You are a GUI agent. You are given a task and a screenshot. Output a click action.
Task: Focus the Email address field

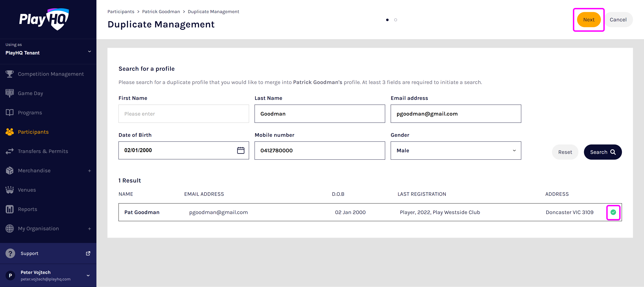click(456, 114)
